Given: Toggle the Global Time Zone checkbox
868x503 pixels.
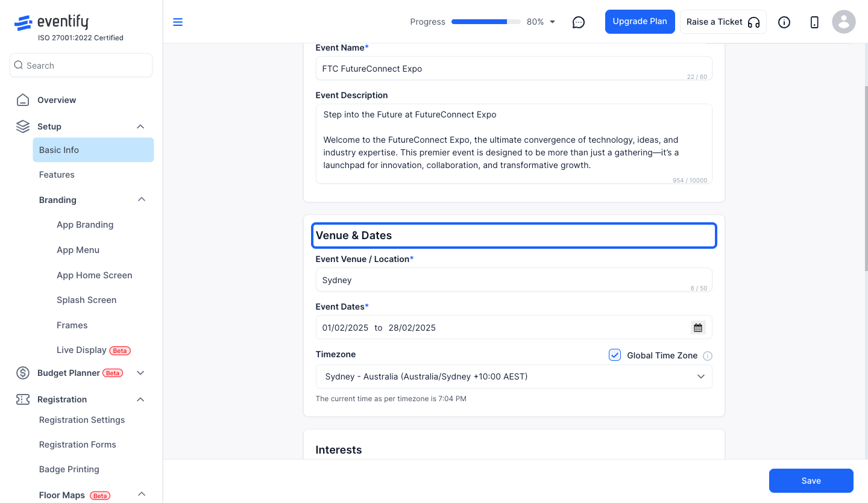Looking at the screenshot, I should [x=615, y=355].
